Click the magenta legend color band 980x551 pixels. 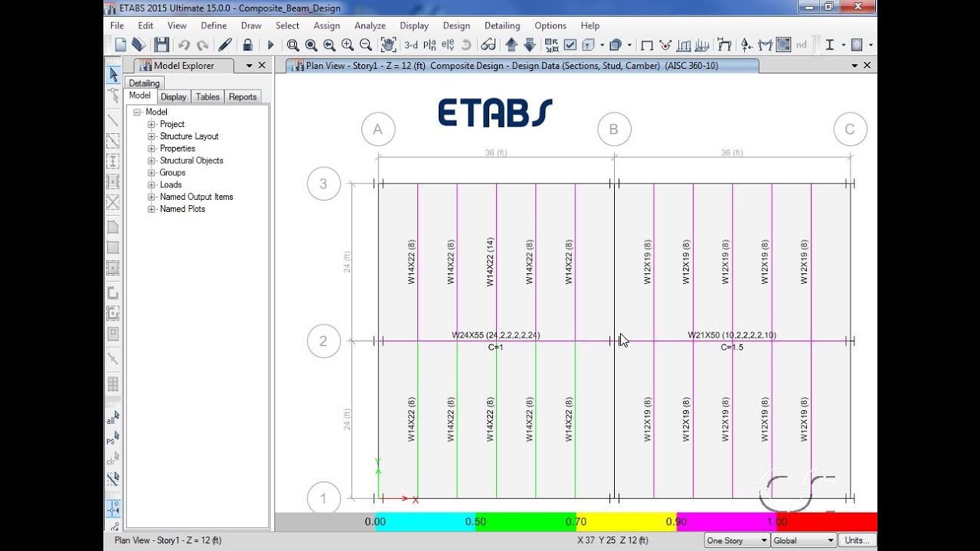pyautogui.click(x=727, y=522)
